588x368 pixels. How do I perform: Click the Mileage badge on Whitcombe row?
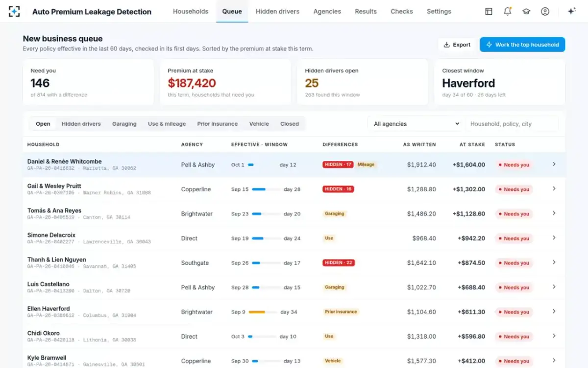366,164
